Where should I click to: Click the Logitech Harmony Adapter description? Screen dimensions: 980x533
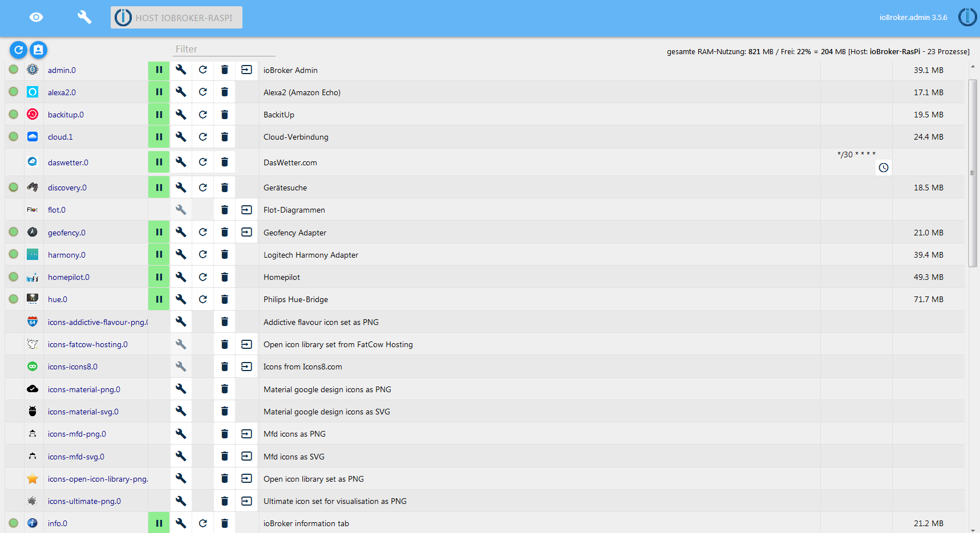click(x=311, y=255)
